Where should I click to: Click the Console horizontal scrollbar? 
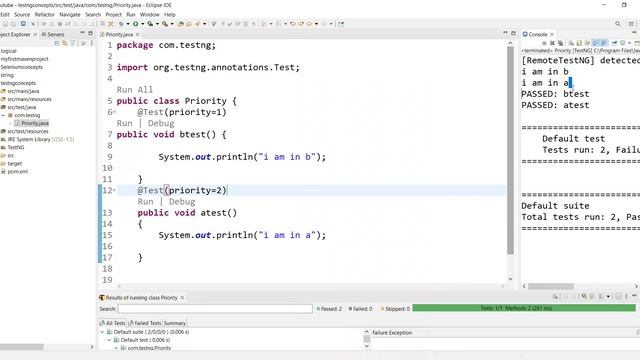pyautogui.click(x=551, y=286)
